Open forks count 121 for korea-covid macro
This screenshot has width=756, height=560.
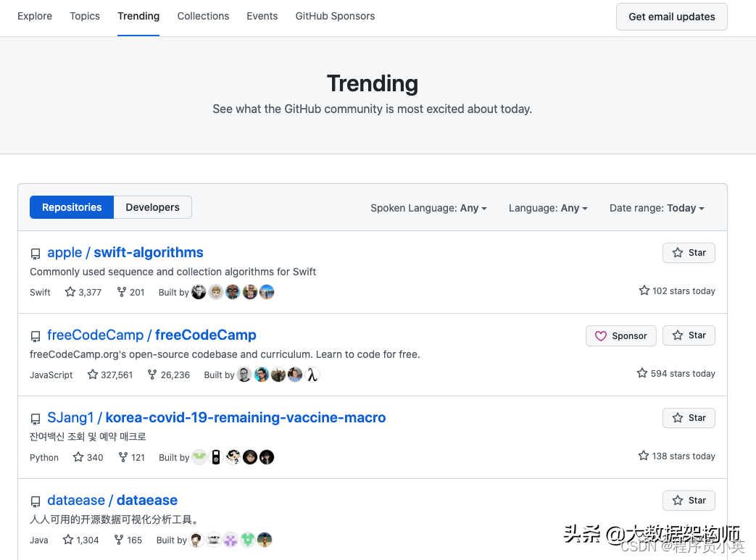point(132,457)
